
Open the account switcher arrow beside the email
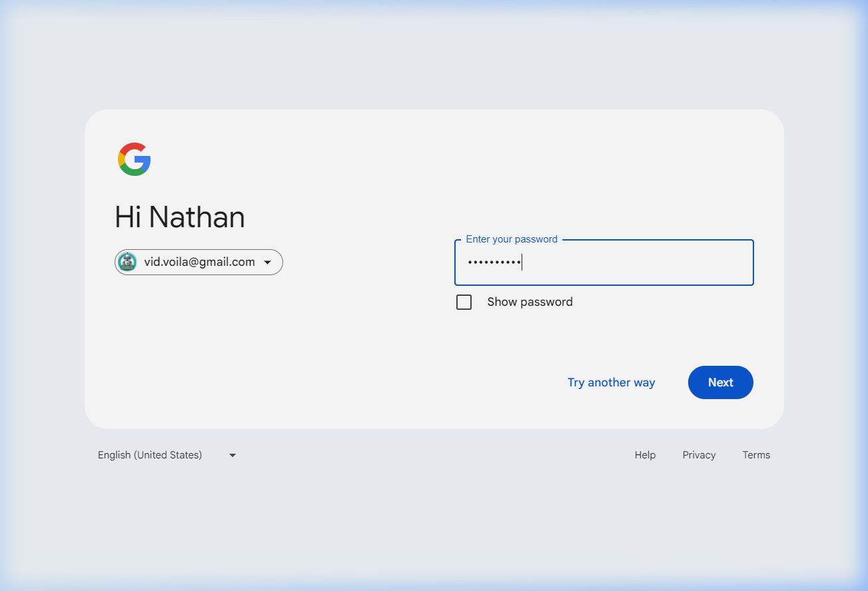click(x=268, y=263)
